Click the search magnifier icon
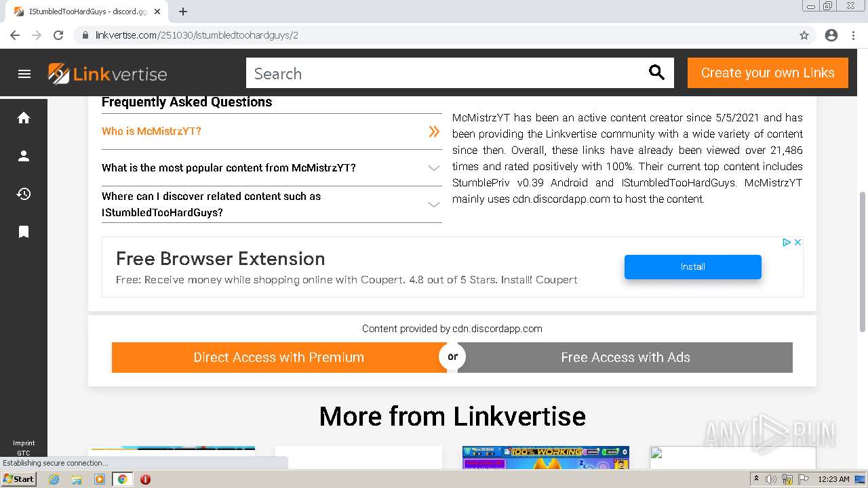 pos(656,73)
